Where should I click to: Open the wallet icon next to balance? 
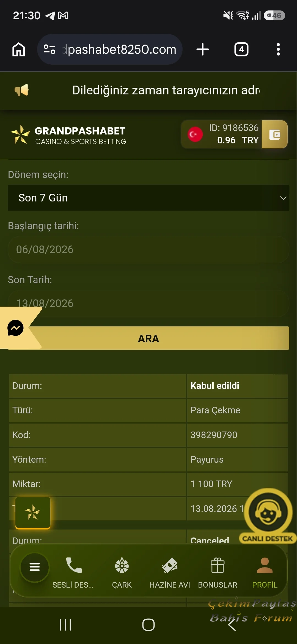coord(274,134)
